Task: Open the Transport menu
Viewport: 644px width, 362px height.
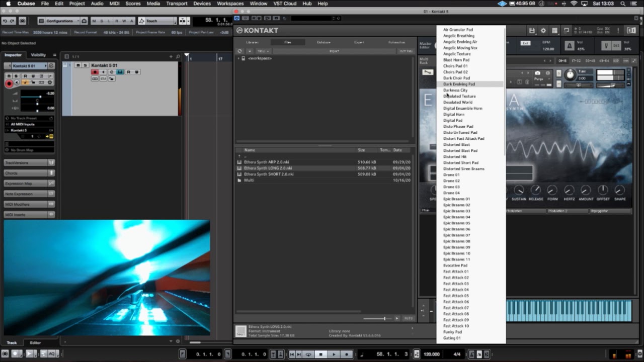Action: [x=177, y=4]
